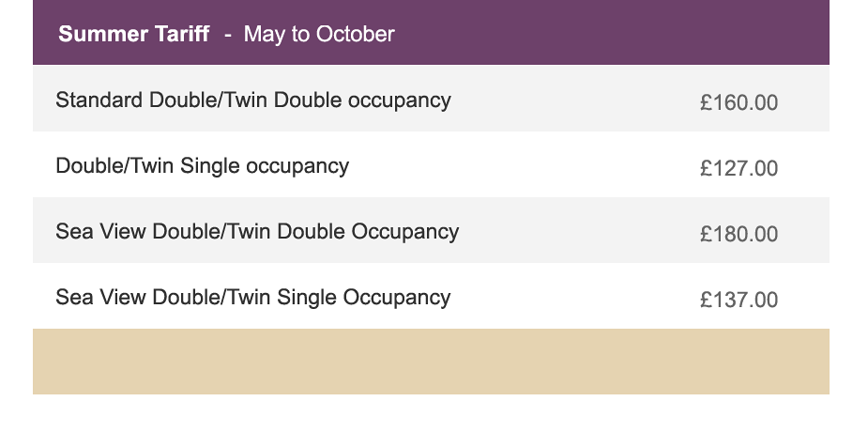This screenshot has height=432, width=868.
Task: Click the £137.00 price
Action: 739,300
